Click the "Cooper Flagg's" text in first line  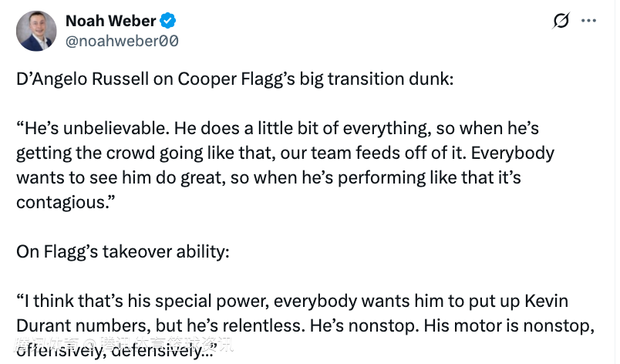click(x=223, y=79)
